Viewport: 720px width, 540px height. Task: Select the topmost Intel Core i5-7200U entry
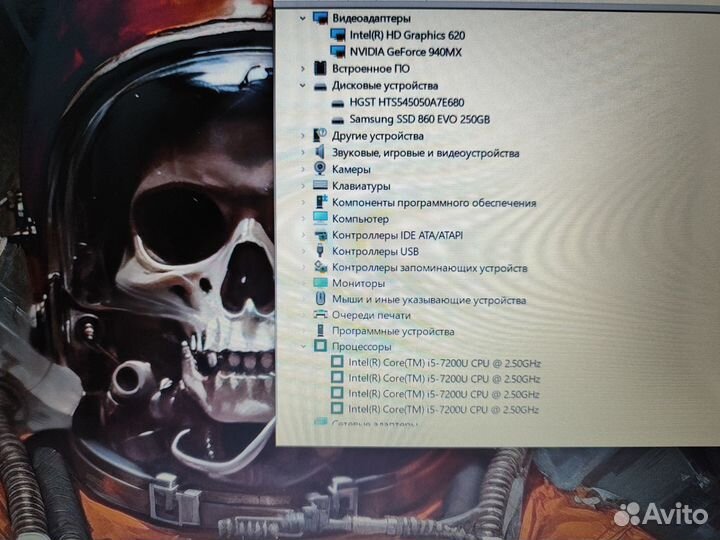click(444, 362)
